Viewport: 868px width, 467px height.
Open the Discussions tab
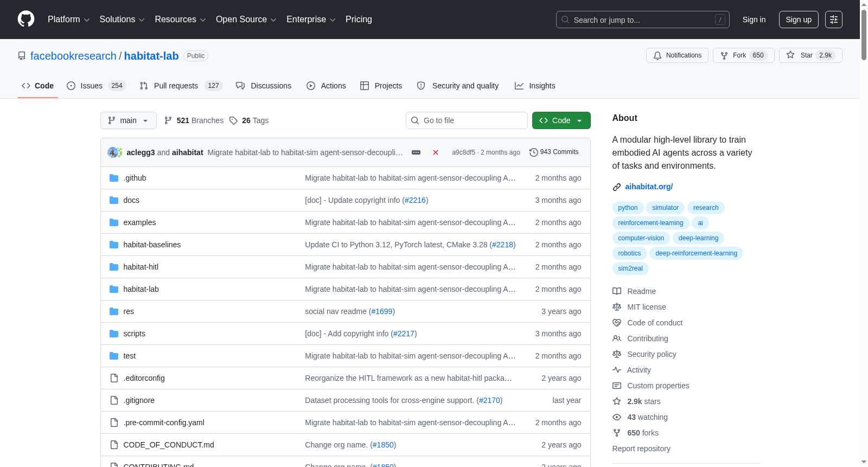(264, 86)
